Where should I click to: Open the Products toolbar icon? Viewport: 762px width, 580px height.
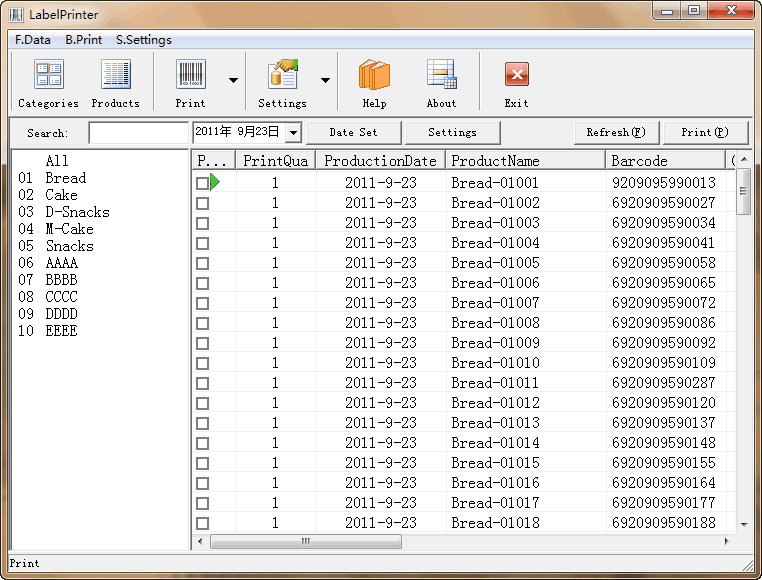tap(116, 76)
